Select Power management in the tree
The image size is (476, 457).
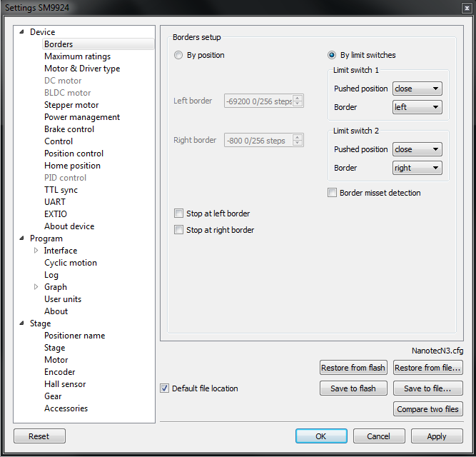81,117
